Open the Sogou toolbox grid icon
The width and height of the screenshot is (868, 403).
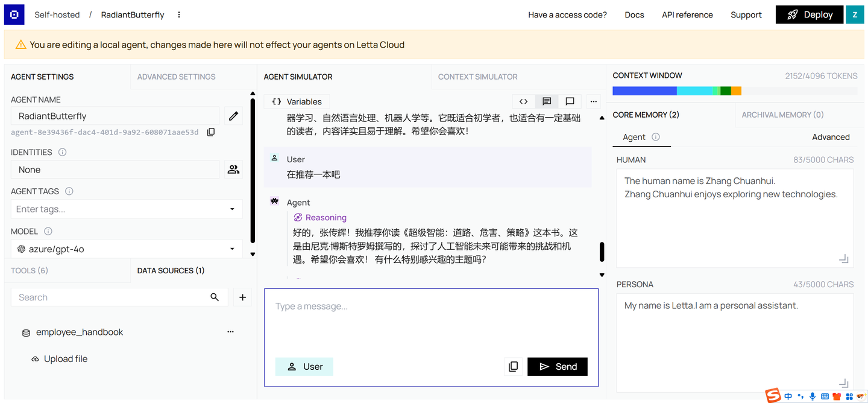(850, 396)
